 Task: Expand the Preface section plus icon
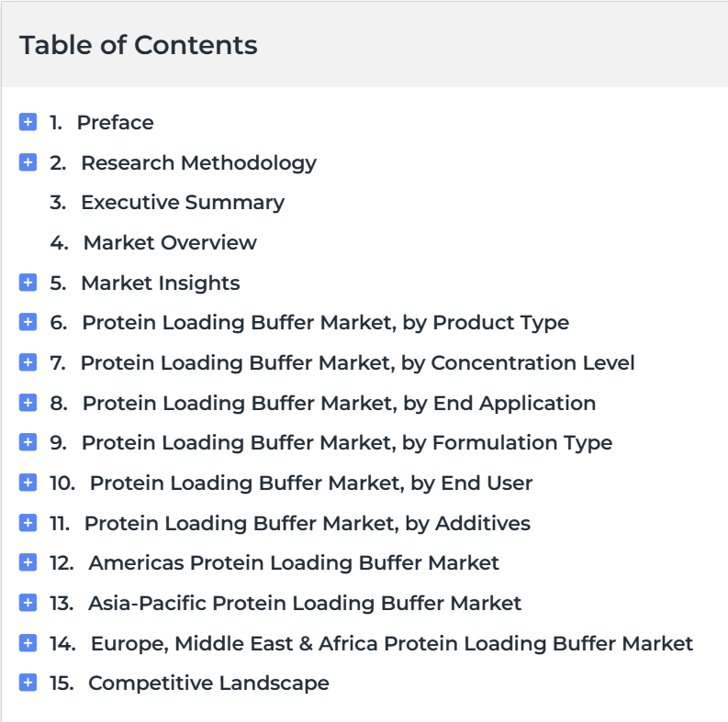tap(28, 122)
